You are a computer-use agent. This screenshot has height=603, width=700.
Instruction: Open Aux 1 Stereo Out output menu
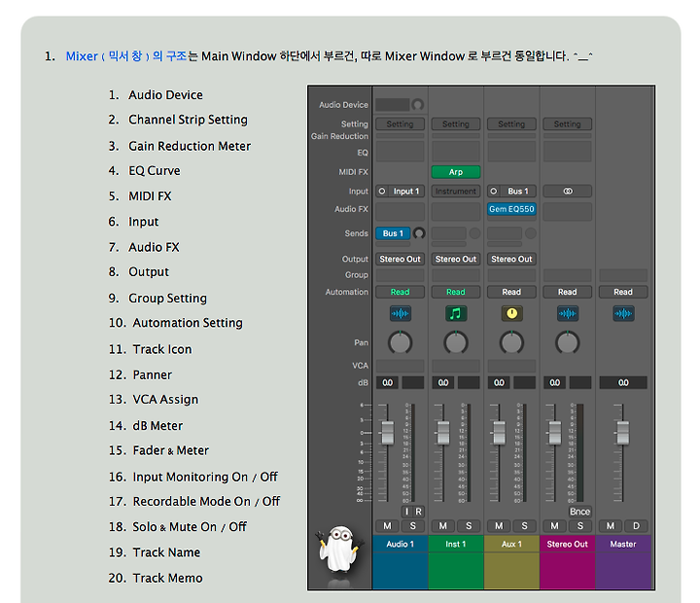(x=511, y=259)
